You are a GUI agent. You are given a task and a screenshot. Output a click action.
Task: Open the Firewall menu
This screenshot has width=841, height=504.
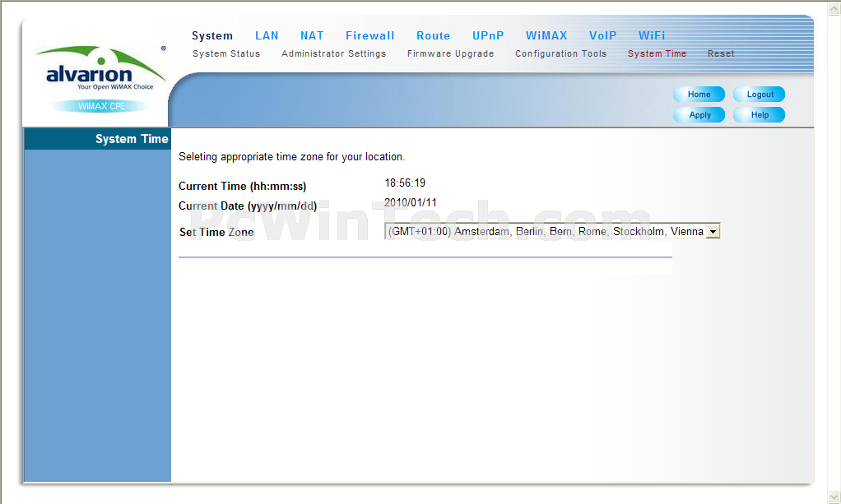(370, 35)
